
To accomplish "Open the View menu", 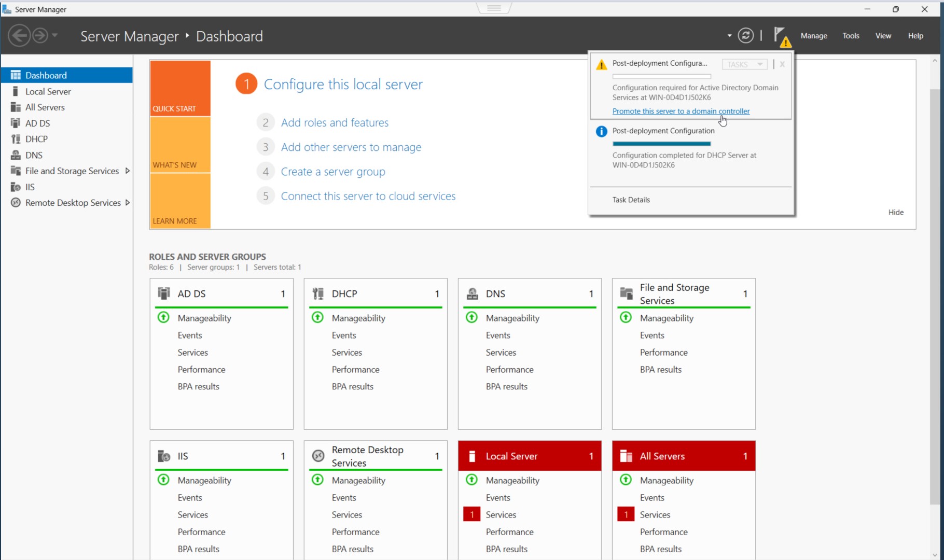I will tap(883, 36).
